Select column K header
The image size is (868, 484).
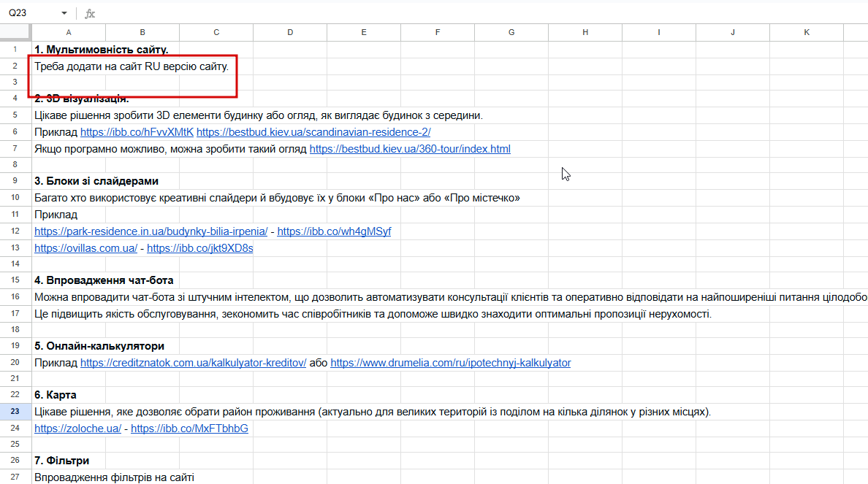pyautogui.click(x=807, y=32)
